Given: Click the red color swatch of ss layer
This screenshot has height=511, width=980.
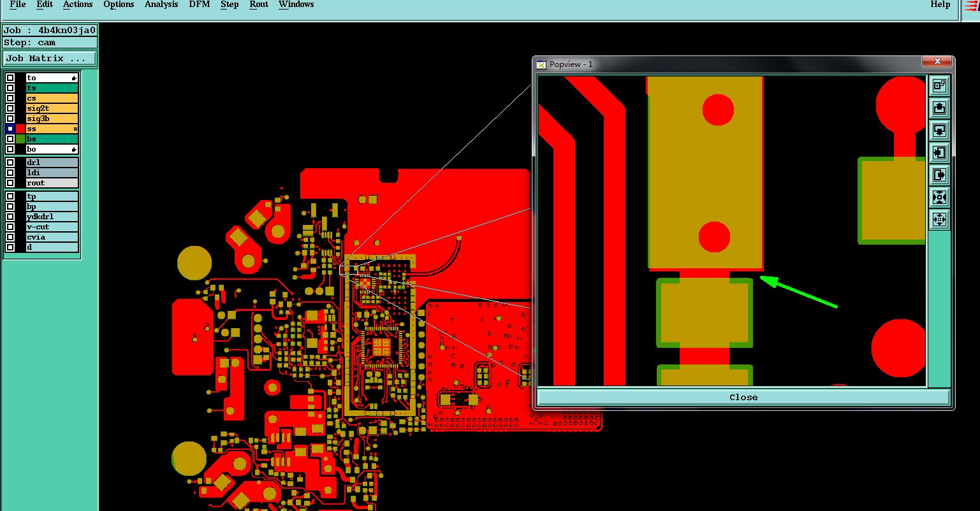Looking at the screenshot, I should pos(20,129).
